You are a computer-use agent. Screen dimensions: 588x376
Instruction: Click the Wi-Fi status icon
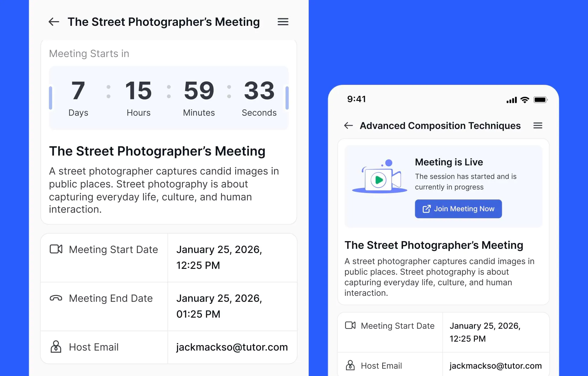tap(525, 100)
